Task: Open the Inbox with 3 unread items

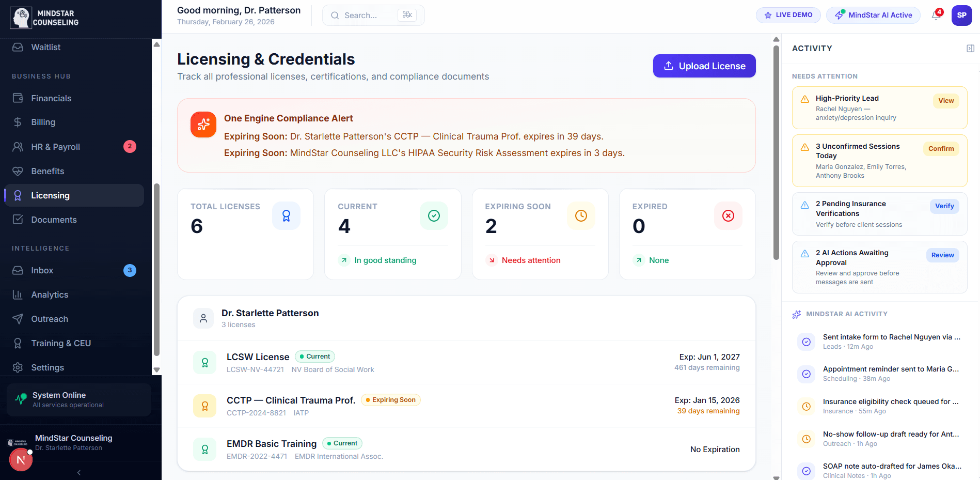Action: (x=42, y=270)
